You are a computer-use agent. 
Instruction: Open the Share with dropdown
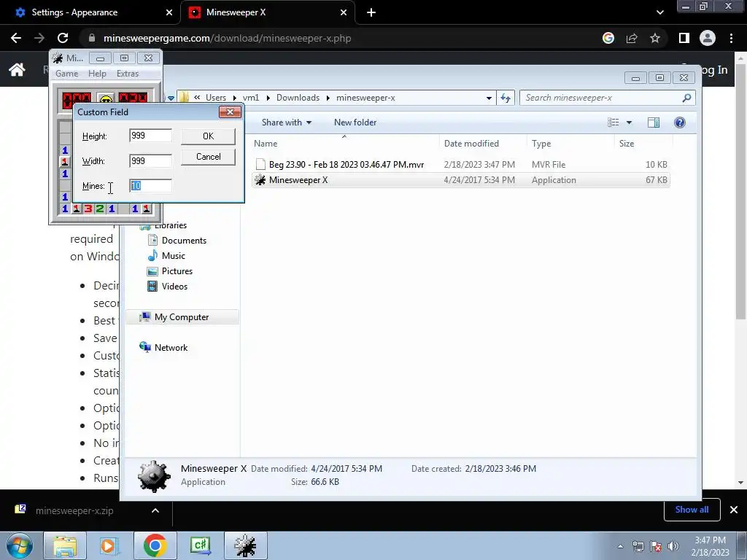pos(286,122)
